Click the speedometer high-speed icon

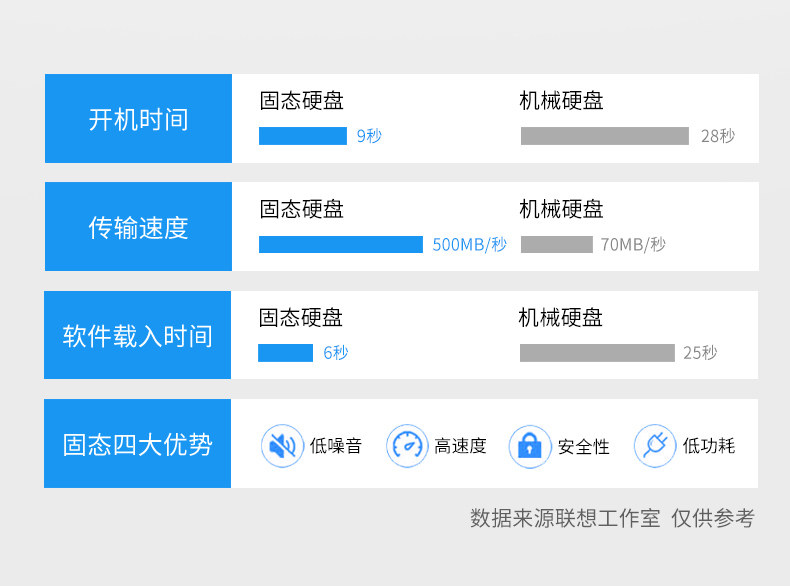click(x=407, y=446)
